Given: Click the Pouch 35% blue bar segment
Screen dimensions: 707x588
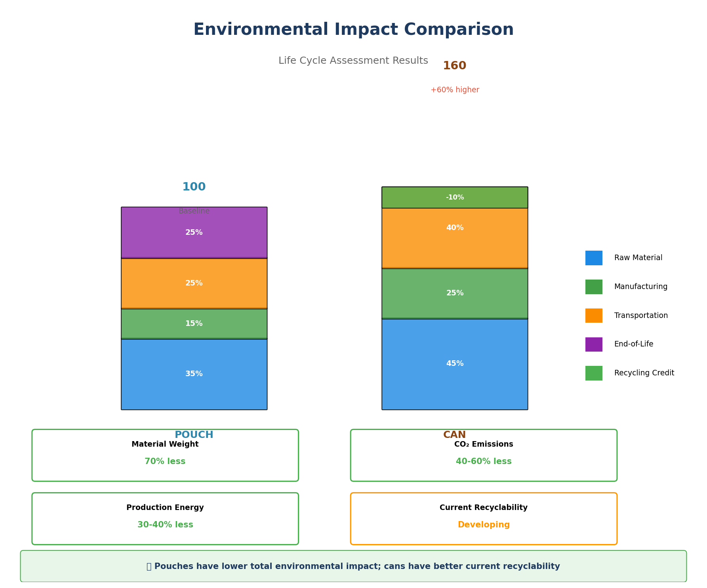Looking at the screenshot, I should [x=194, y=374].
